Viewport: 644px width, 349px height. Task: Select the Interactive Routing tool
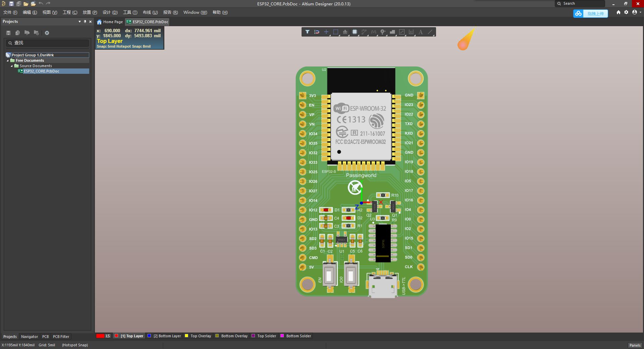[364, 32]
